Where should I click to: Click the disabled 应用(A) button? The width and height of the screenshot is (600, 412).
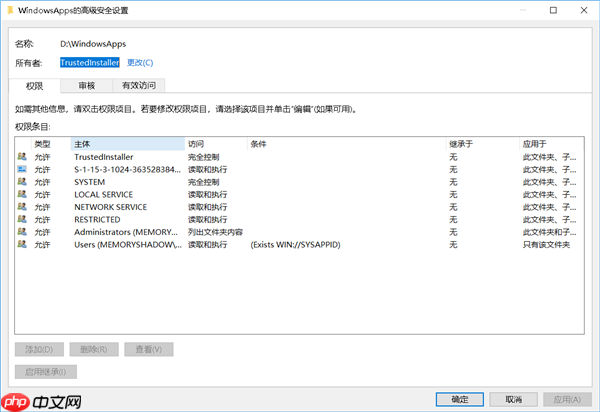click(x=567, y=399)
